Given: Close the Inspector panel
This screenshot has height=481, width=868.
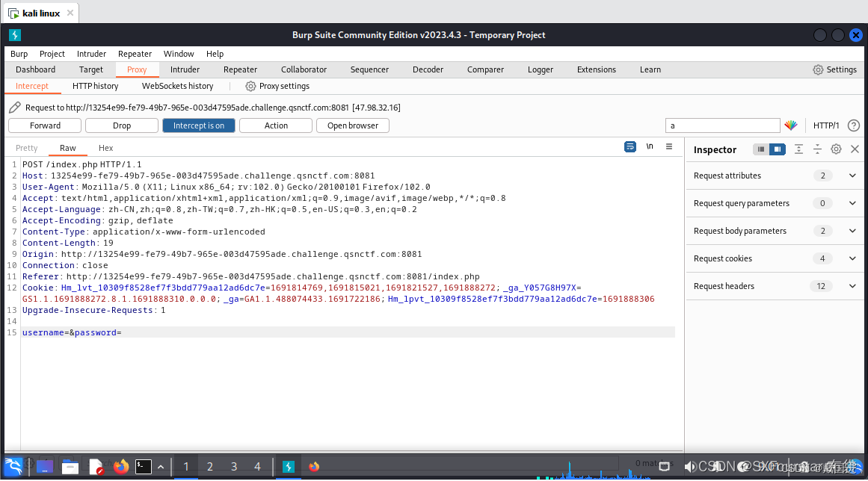Looking at the screenshot, I should pos(855,149).
